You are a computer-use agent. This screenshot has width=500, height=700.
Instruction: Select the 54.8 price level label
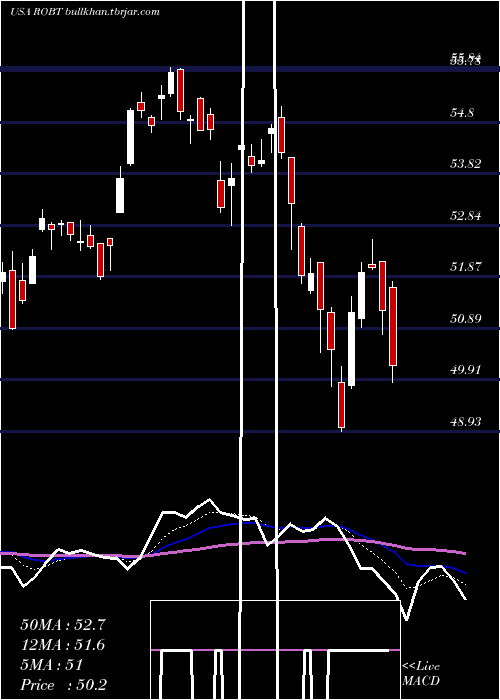(x=462, y=112)
